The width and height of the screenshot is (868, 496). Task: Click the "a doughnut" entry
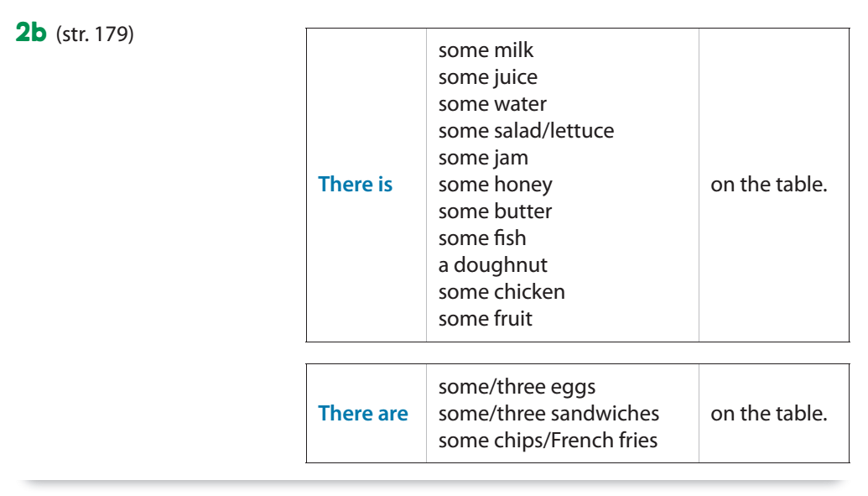tap(492, 265)
